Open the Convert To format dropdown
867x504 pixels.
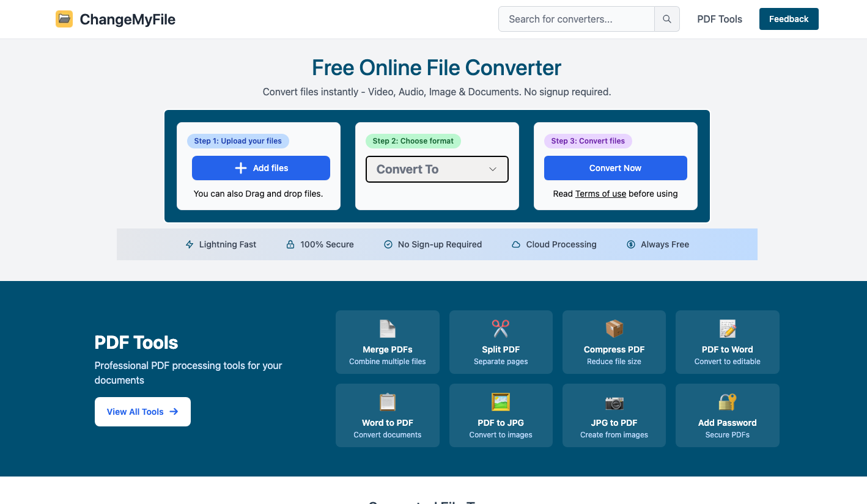[437, 169]
